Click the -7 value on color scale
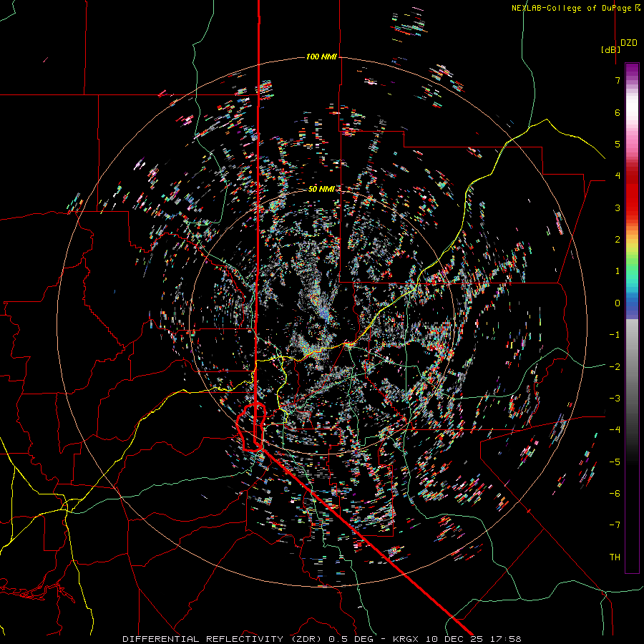The height and width of the screenshot is (644, 644). click(x=615, y=525)
